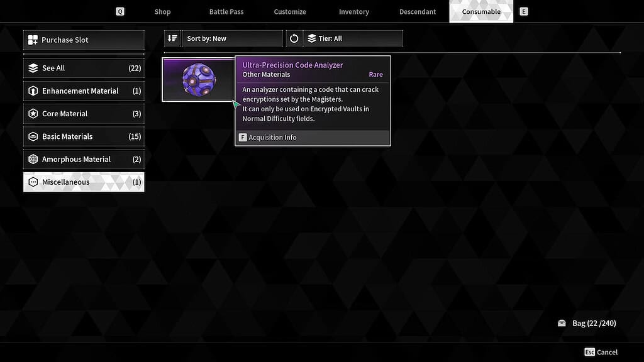Image resolution: width=644 pixels, height=362 pixels.
Task: Select Basic Materials category
Action: [x=84, y=136]
